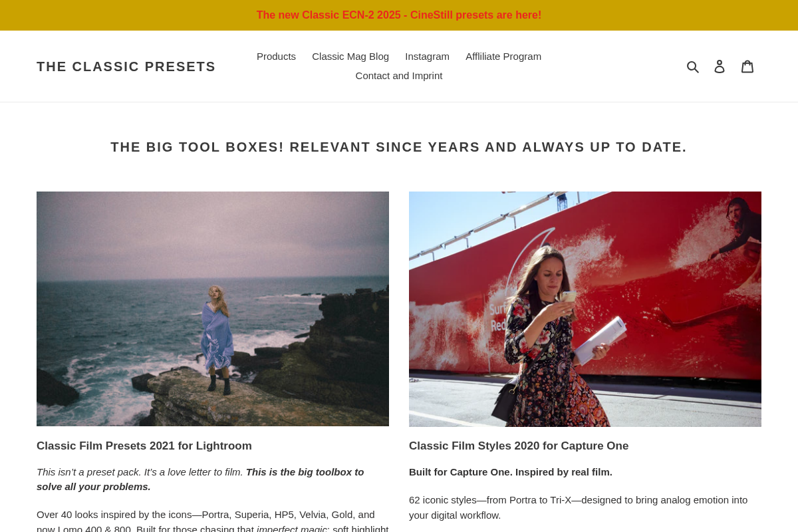Open the shopping bag cart icon
The height and width of the screenshot is (532, 798).
[747, 66]
